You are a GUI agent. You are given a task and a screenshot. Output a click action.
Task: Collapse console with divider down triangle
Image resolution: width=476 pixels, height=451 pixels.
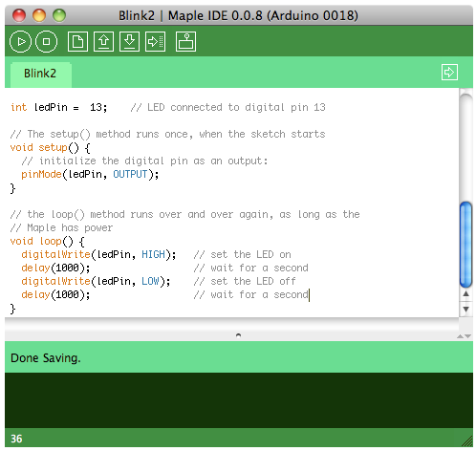tap(467, 336)
